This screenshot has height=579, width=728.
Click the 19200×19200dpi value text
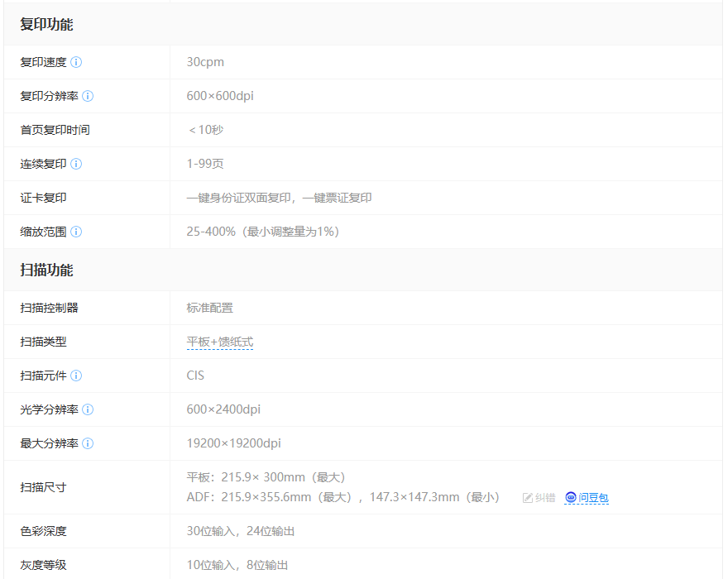[233, 443]
